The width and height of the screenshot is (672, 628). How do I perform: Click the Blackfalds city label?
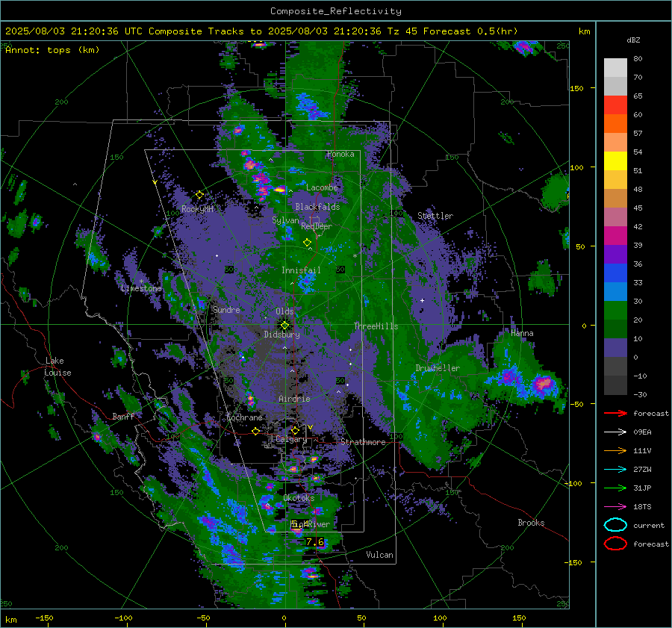click(317, 207)
